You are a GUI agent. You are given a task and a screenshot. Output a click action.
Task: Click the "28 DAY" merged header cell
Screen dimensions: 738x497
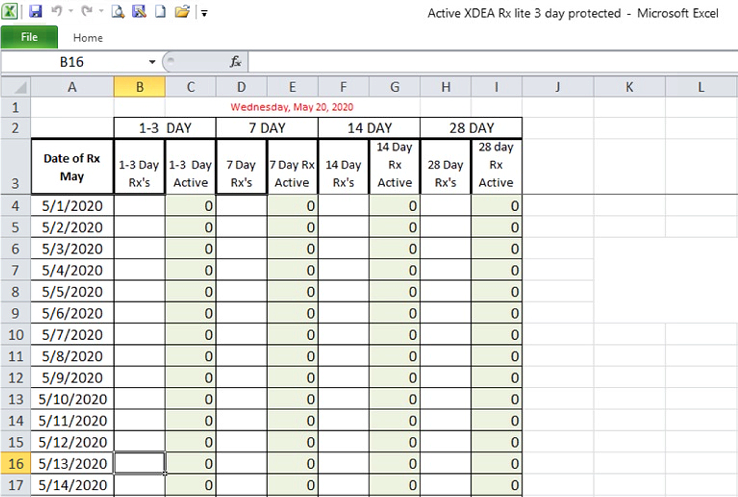click(x=471, y=128)
